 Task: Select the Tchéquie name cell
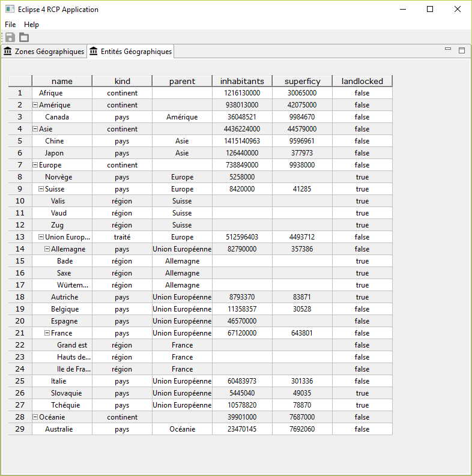(62, 405)
